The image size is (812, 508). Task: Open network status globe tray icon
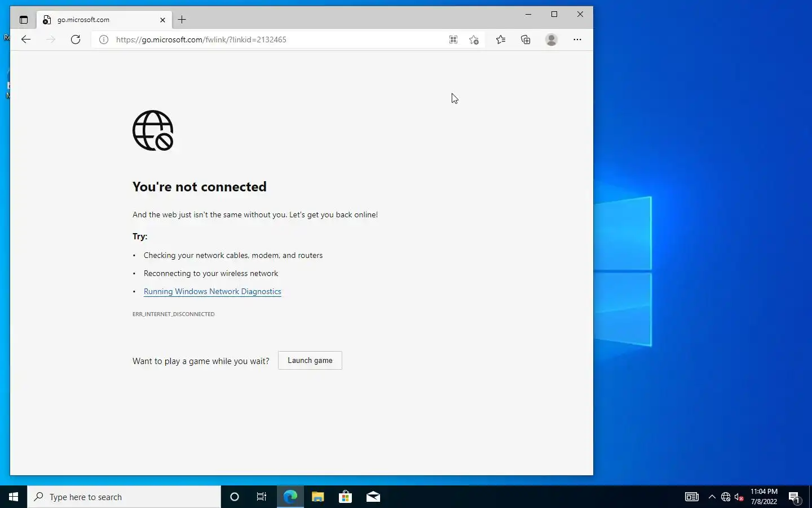click(726, 497)
